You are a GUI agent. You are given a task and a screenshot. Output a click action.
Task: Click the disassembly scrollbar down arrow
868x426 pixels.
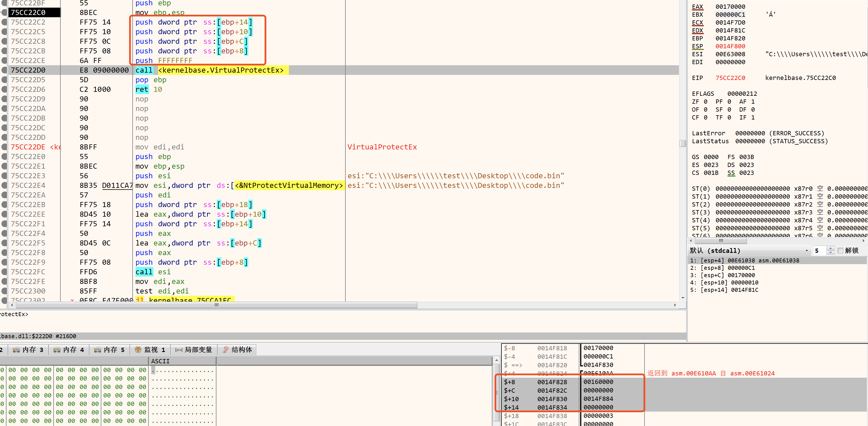pyautogui.click(x=683, y=298)
